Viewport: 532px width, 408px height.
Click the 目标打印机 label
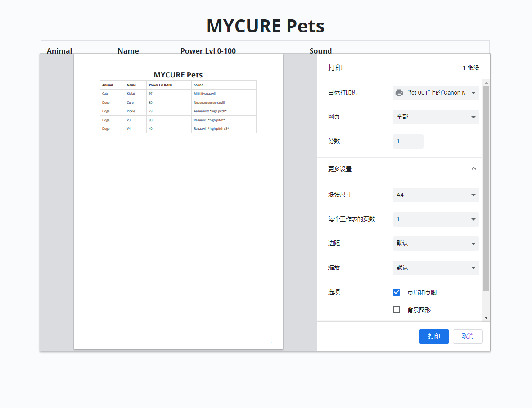(x=343, y=93)
